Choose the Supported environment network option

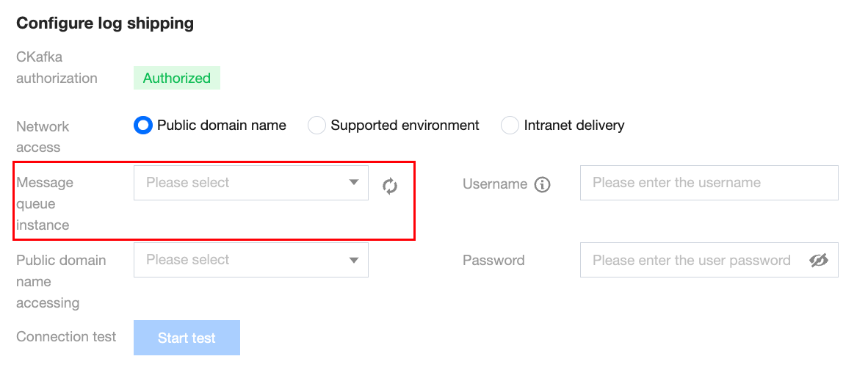coord(317,126)
